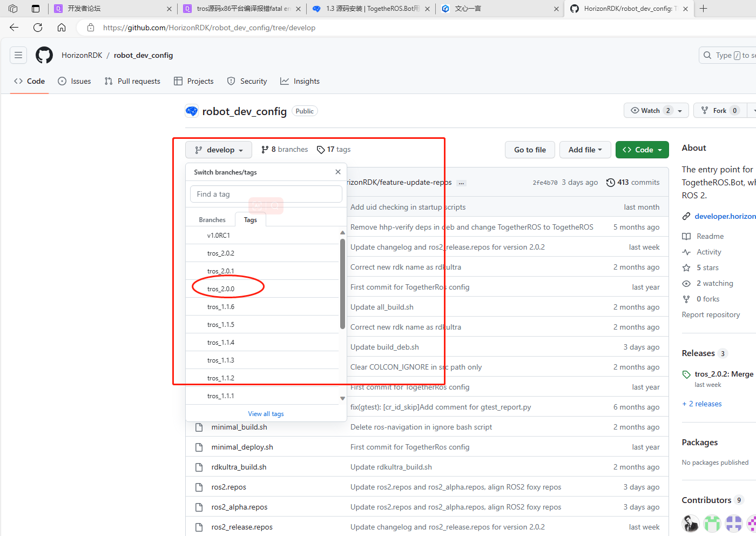756x536 pixels.
Task: Open ros2.repos file
Action: click(x=228, y=487)
